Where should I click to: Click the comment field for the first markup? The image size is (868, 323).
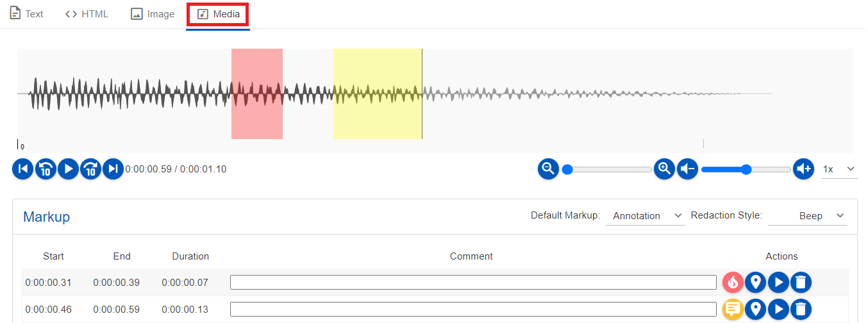(473, 282)
